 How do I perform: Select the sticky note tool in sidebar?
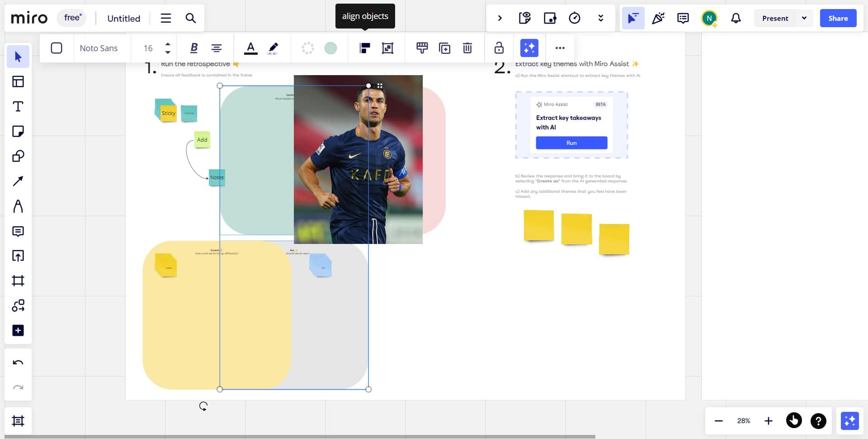(18, 131)
